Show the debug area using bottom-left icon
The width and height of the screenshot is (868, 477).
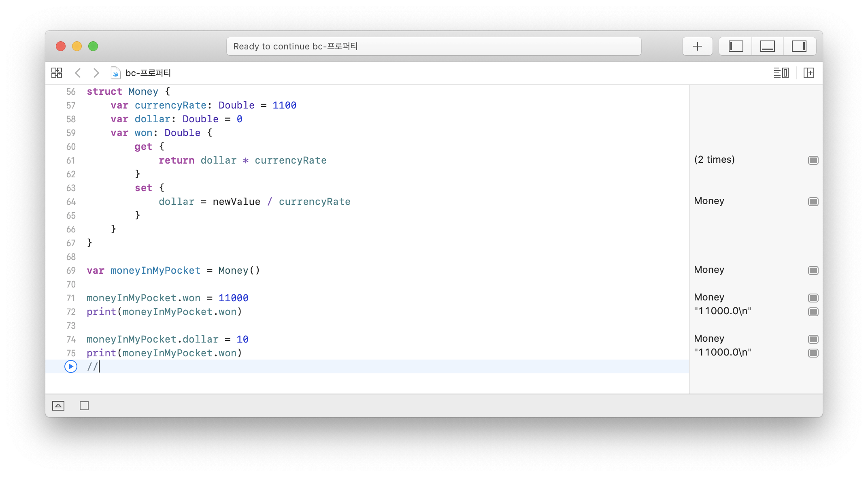click(58, 406)
